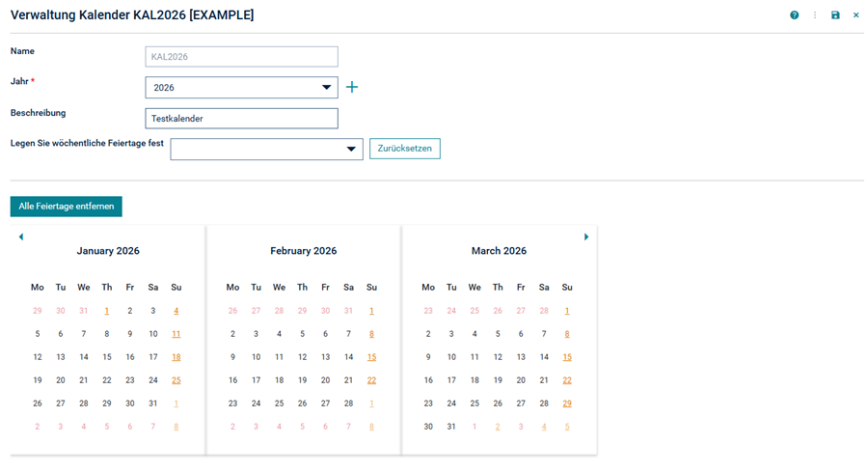Pick March 6, 2026
The height and width of the screenshot is (473, 868).
coord(521,334)
